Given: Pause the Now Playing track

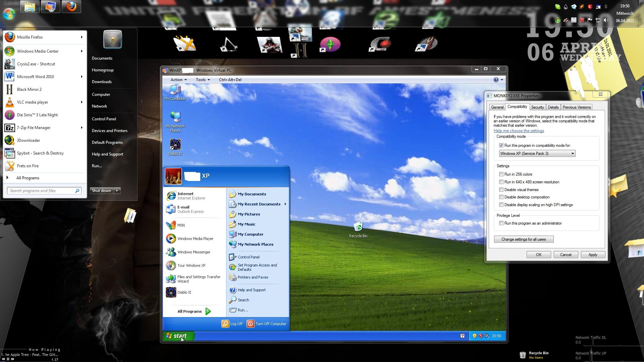Looking at the screenshot, I should [x=8, y=359].
